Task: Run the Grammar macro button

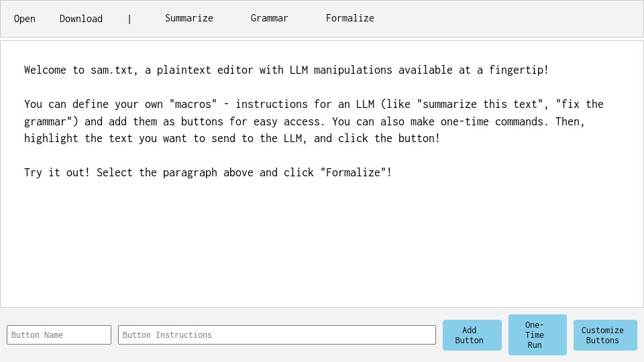Action: pos(270,18)
